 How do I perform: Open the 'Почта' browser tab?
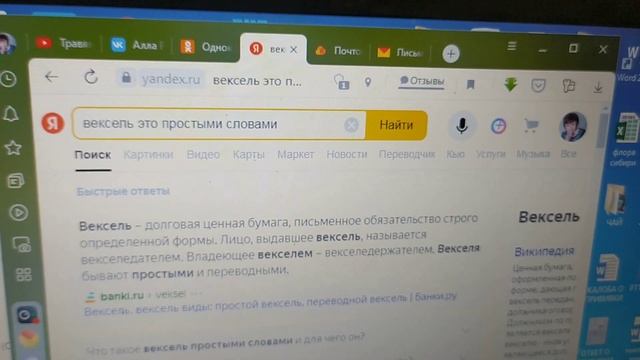(x=338, y=51)
